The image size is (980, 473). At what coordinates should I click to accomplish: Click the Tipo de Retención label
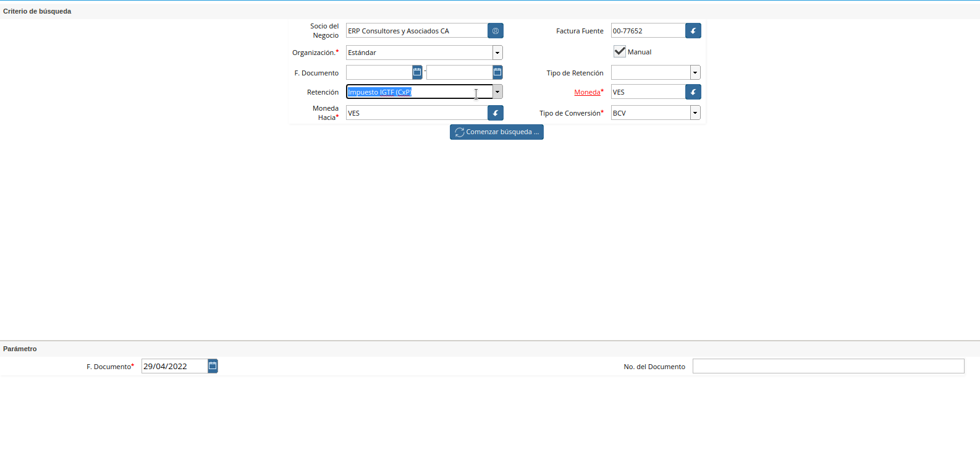[x=575, y=73]
